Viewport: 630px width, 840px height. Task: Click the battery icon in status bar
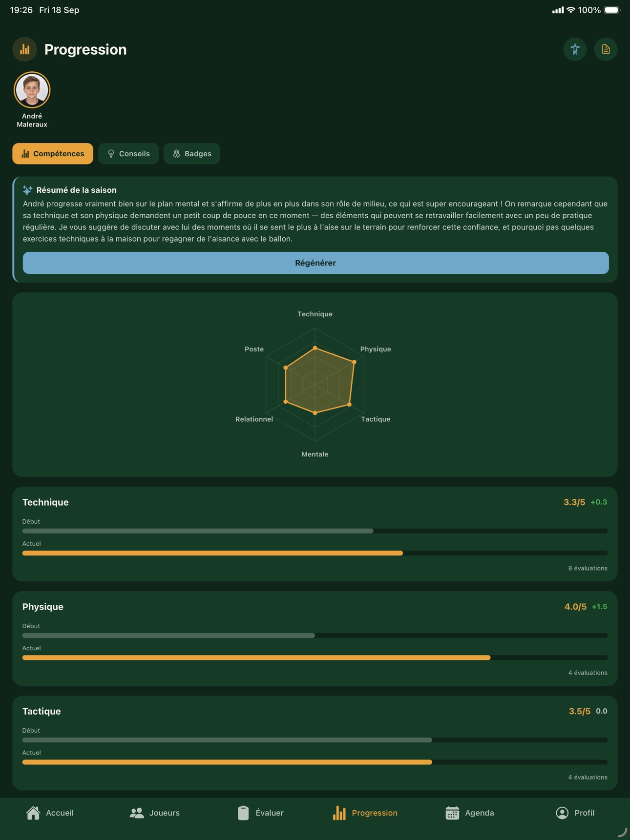click(x=612, y=10)
